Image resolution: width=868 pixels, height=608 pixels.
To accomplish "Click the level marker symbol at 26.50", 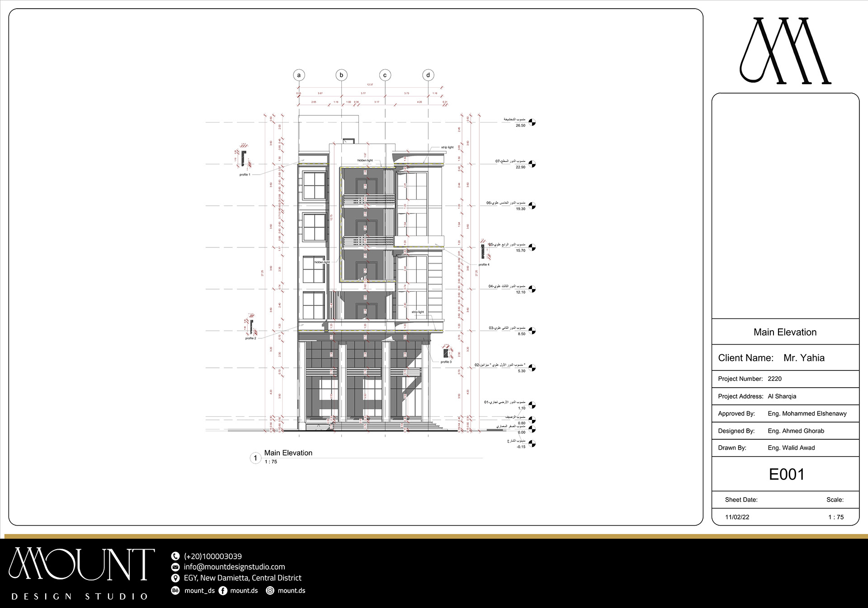I will point(532,122).
